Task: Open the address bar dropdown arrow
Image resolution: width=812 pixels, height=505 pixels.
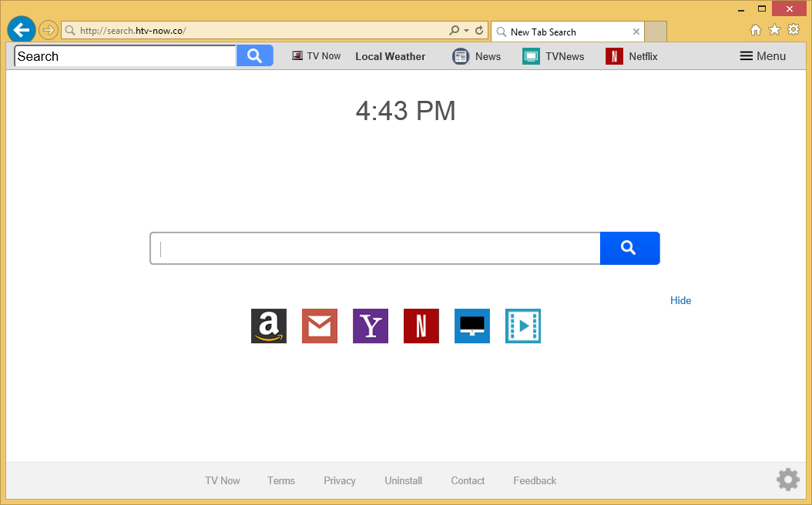Action: click(x=467, y=31)
